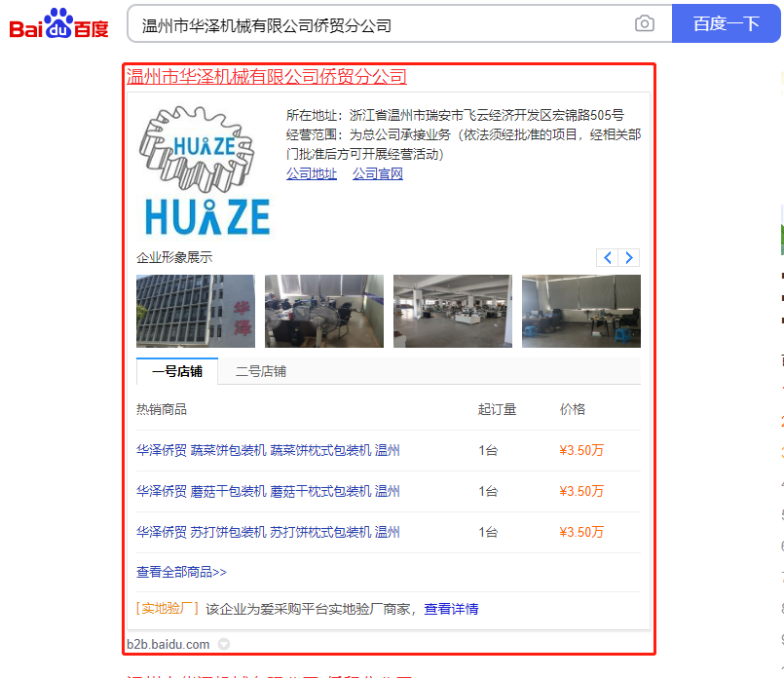Click the 百度一下 search button

tap(726, 23)
